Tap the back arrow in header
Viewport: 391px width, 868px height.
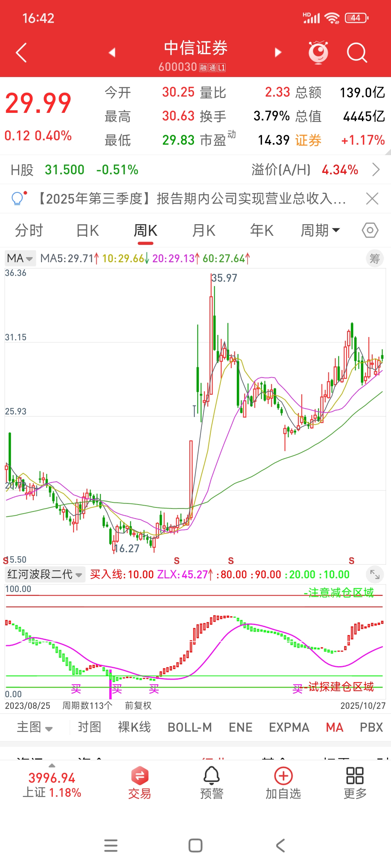(x=21, y=53)
